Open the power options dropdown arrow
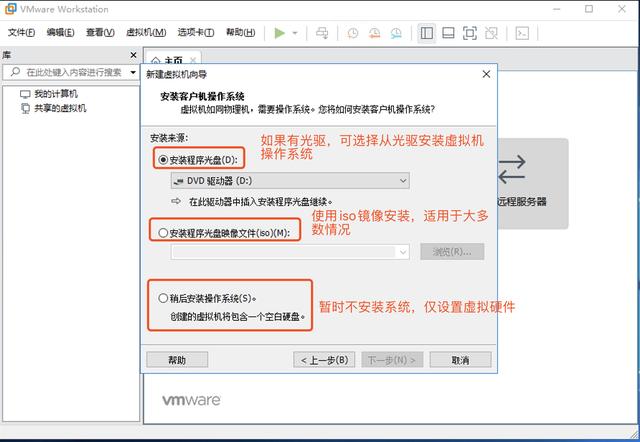This screenshot has height=442, width=640. pos(295,33)
